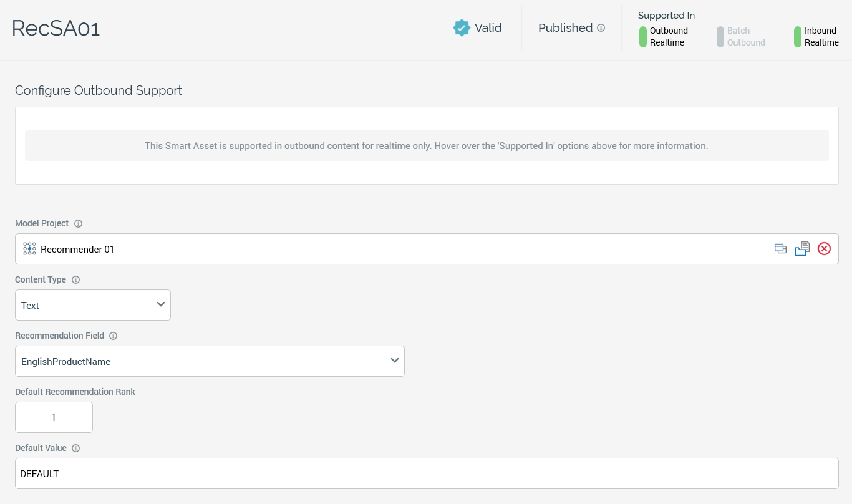This screenshot has height=504, width=852.
Task: Click the Batch Outbound support indicator
Action: pyautogui.click(x=720, y=37)
